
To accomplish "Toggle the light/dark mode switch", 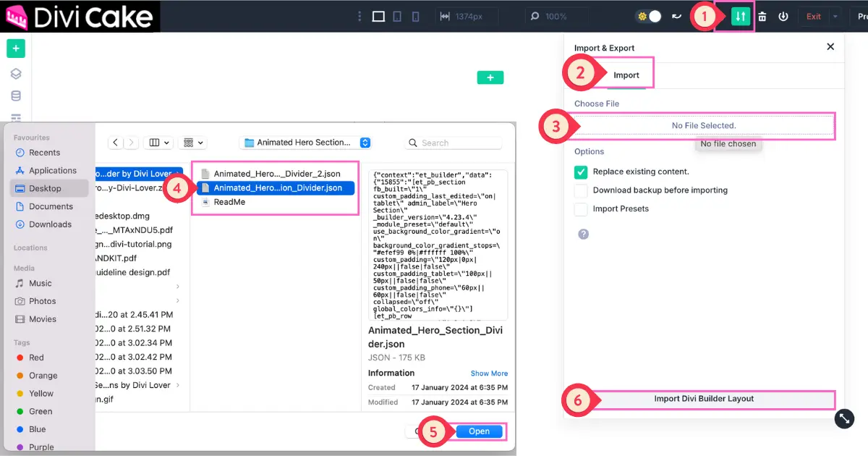I will click(649, 16).
